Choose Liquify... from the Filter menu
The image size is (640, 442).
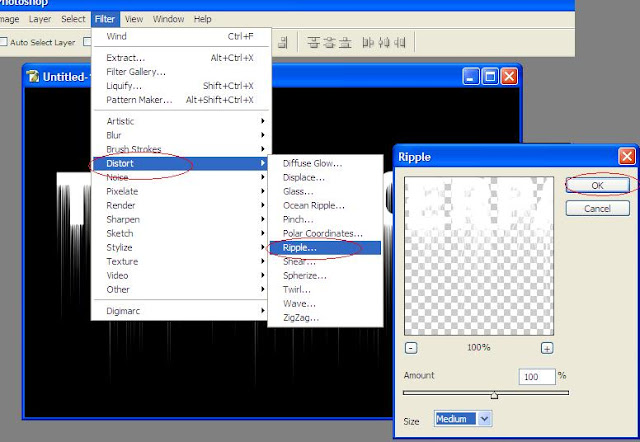[180, 86]
